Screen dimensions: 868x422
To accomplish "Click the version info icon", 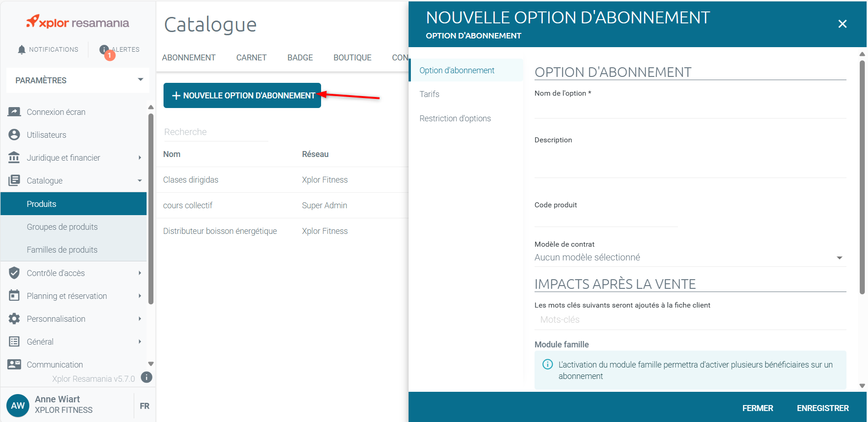I will (x=147, y=377).
